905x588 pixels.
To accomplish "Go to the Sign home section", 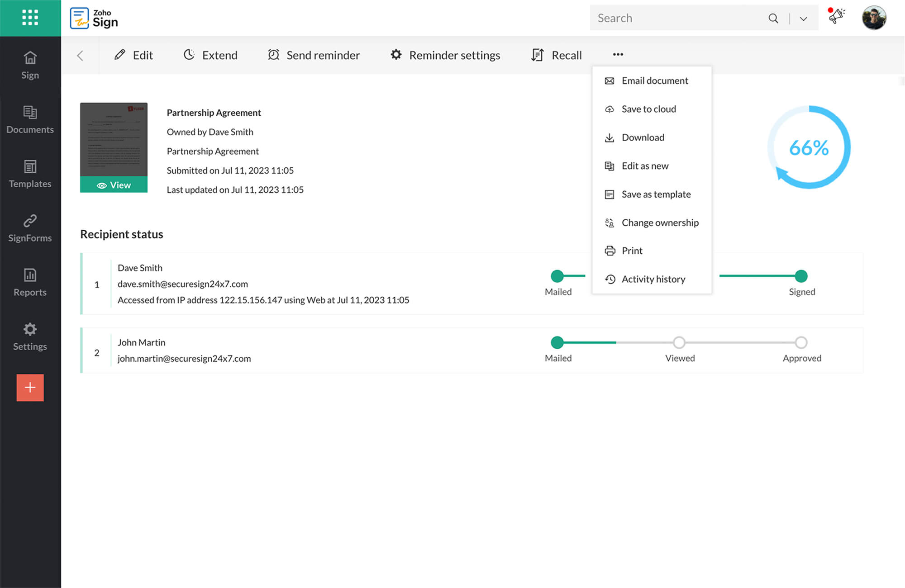I will [x=30, y=65].
